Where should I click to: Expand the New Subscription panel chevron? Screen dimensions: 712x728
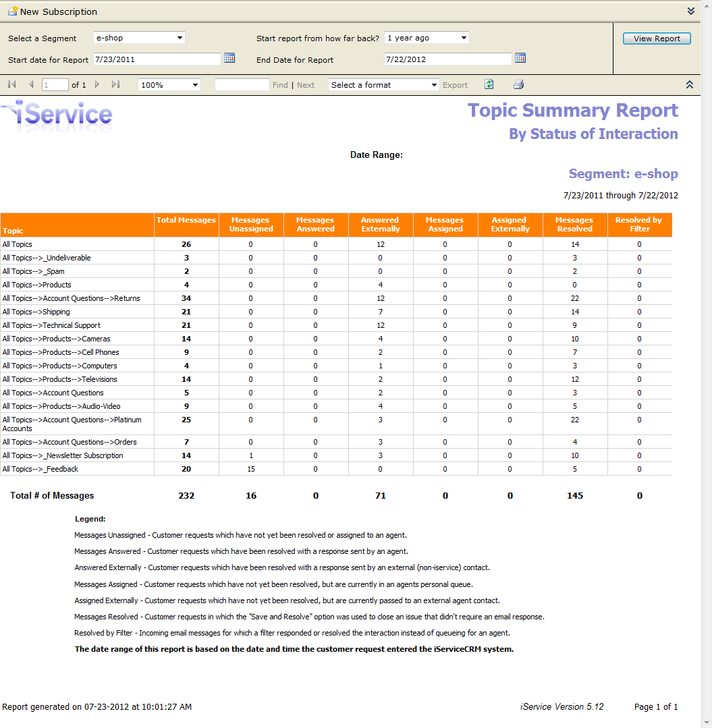coord(690,11)
